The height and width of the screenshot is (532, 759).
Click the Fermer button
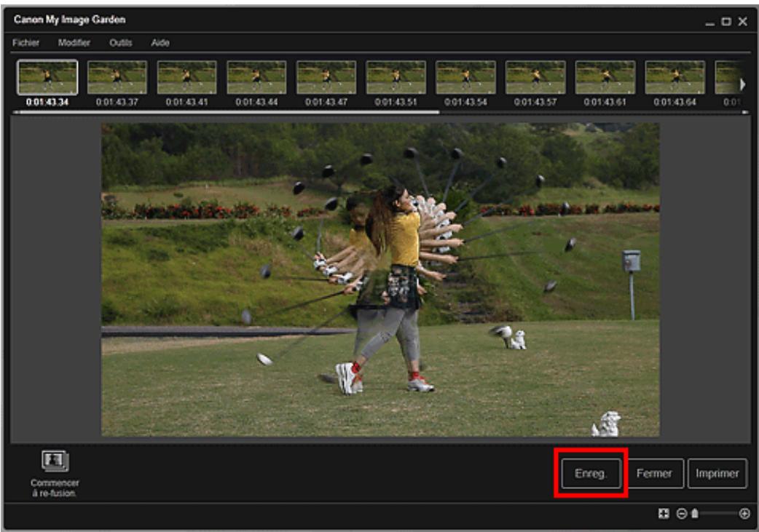point(653,473)
